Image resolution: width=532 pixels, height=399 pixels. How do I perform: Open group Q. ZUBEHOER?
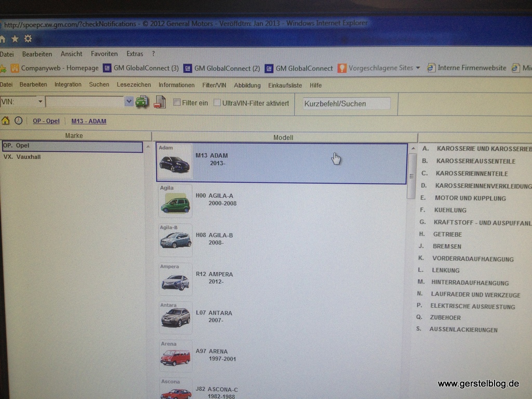438,317
